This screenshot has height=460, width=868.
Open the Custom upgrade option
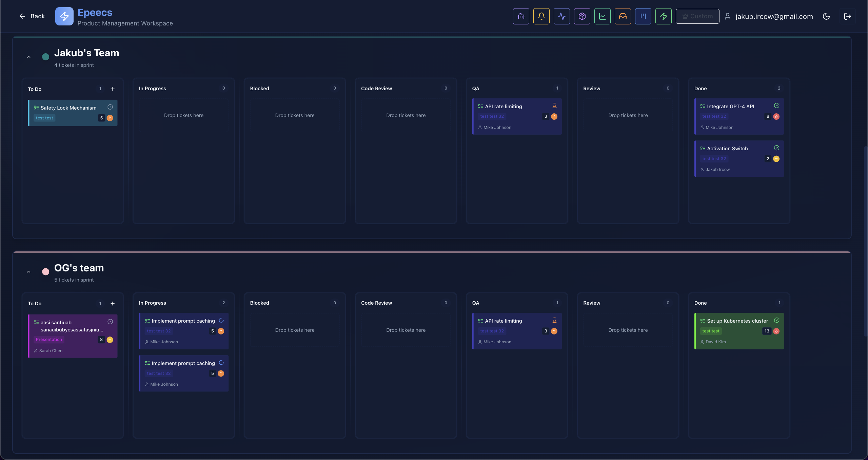tap(697, 16)
